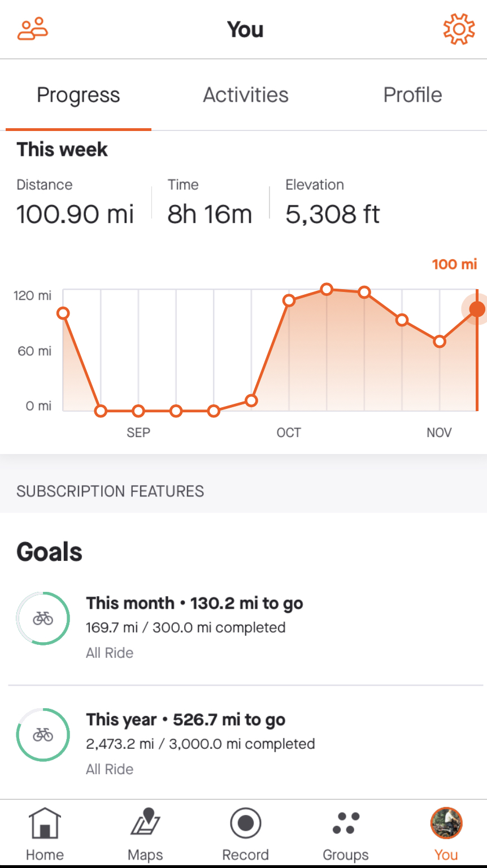This screenshot has height=868, width=487.
Task: Tap the yearly goal bike progress ring
Action: (43, 735)
